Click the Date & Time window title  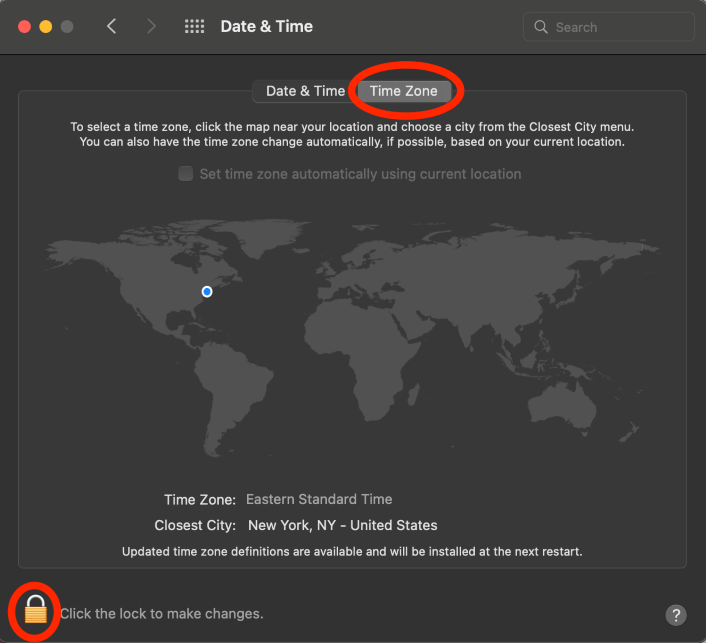coord(266,27)
